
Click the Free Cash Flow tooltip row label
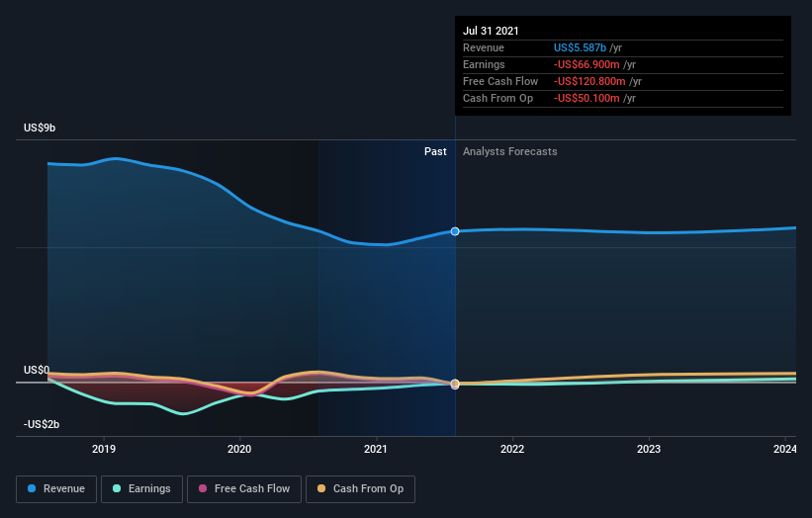500,81
